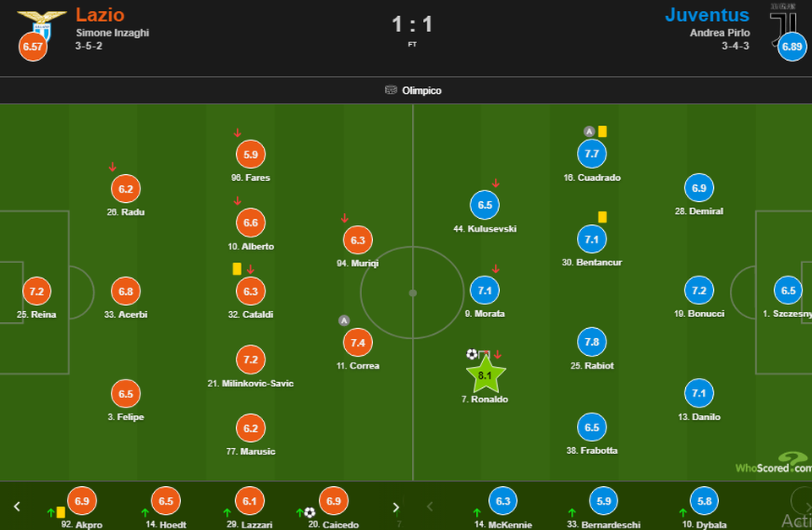Click the Olimpico stadium icon
The height and width of the screenshot is (530, 812).
click(391, 90)
